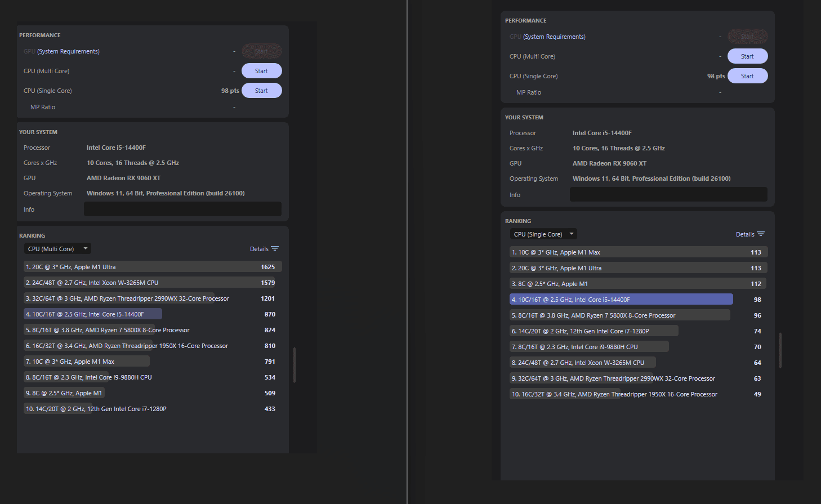Select Apple M1 Max row scoring 113

click(x=639, y=252)
